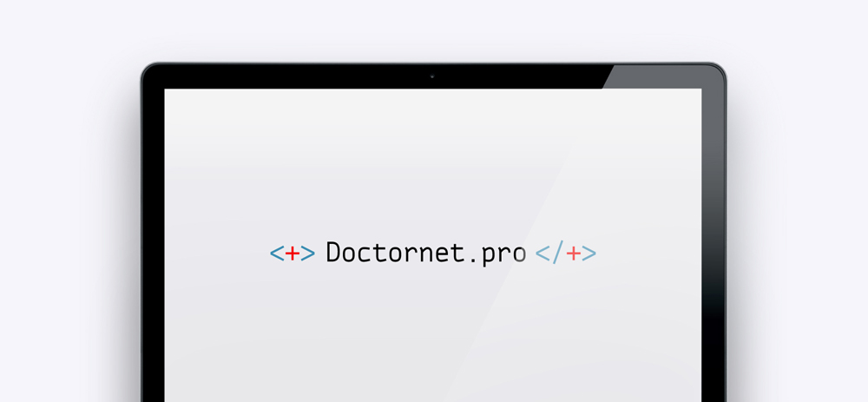Click the "net" part of Doctornet
Screen dimensions: 868x402
441,253
